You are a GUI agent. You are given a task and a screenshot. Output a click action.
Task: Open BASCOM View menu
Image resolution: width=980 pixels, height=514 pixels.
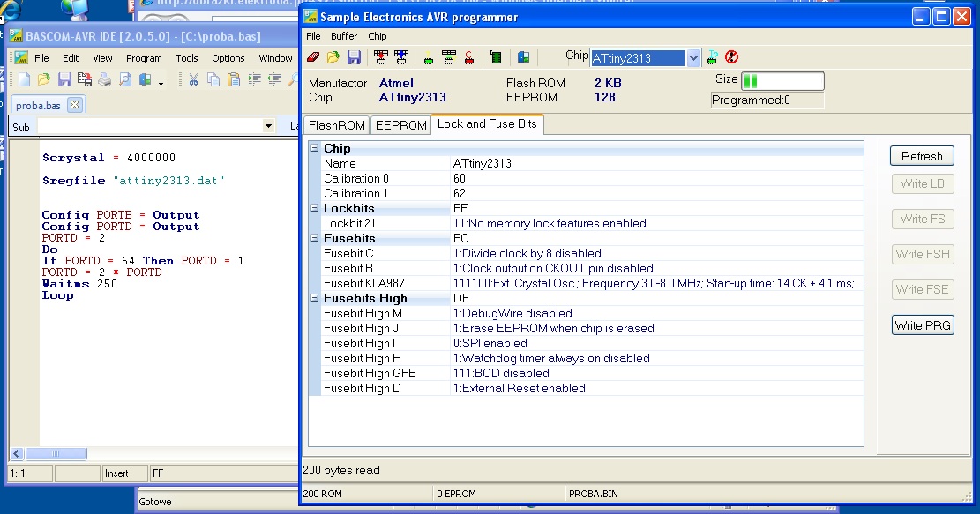102,58
